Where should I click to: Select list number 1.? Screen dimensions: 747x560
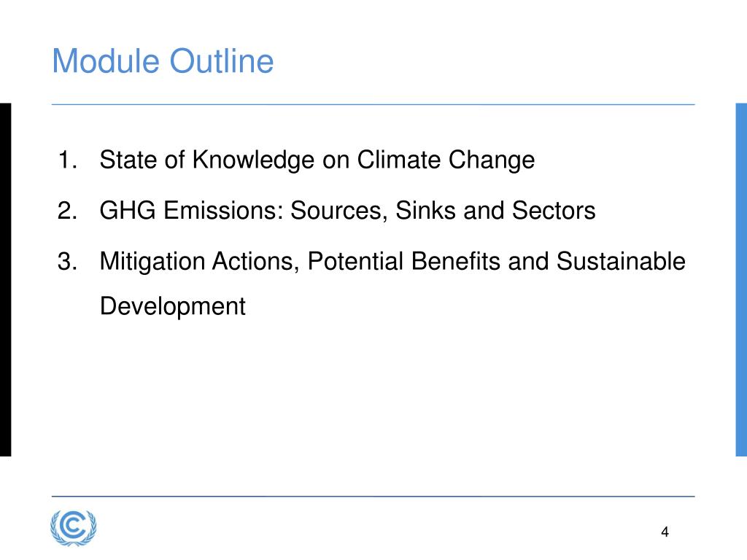(67, 160)
